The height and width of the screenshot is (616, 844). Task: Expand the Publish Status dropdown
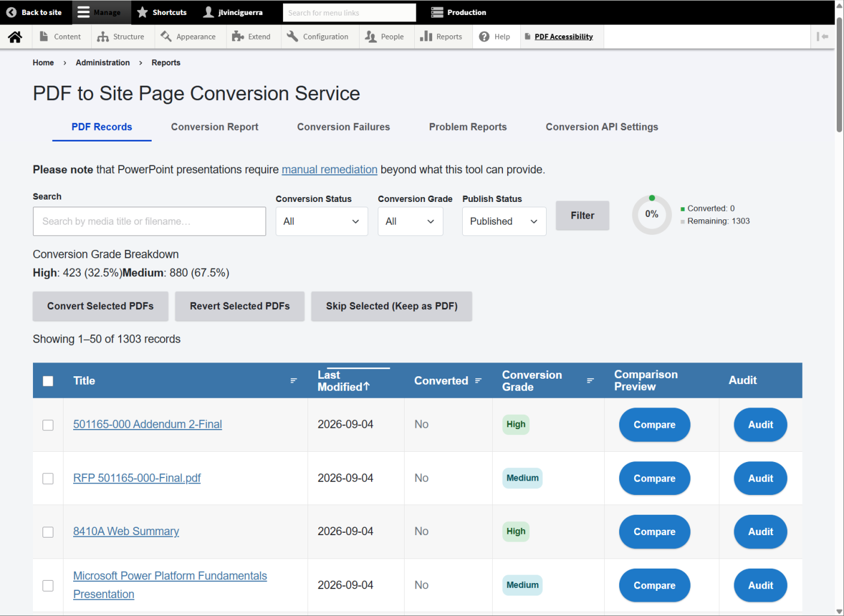coord(504,221)
